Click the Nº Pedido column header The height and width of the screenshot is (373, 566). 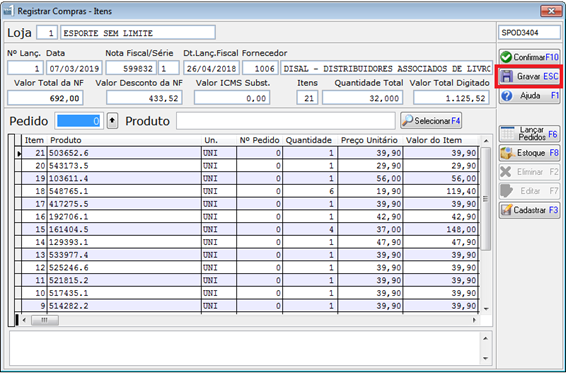click(259, 140)
